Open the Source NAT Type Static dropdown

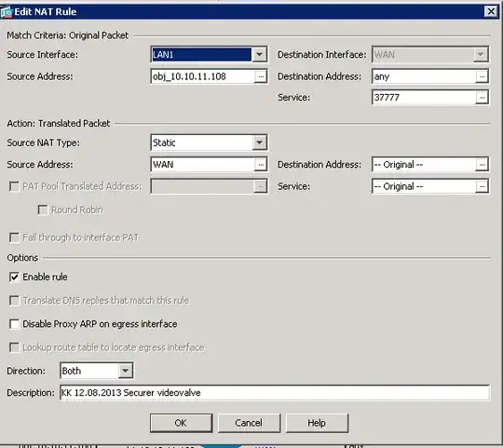[x=259, y=143]
